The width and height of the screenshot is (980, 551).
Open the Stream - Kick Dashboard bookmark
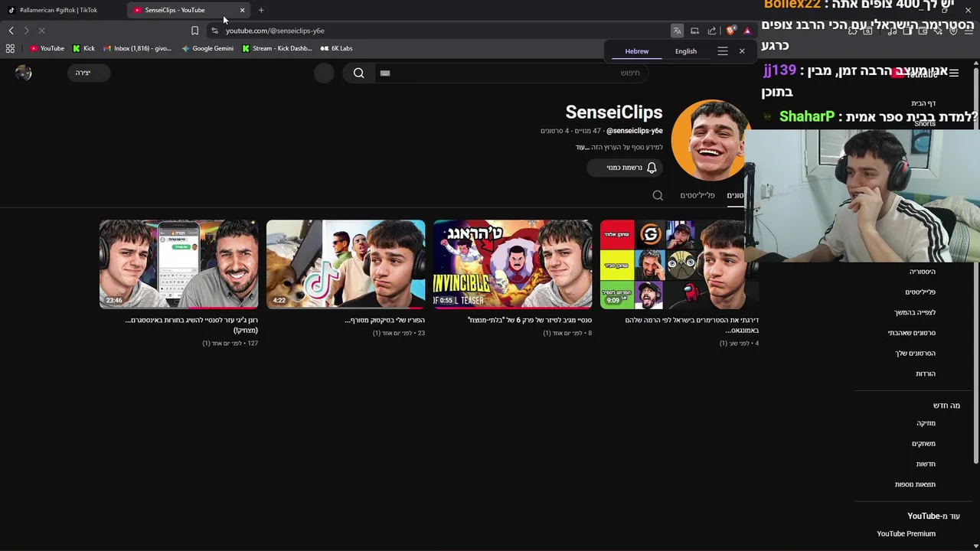[x=276, y=48]
